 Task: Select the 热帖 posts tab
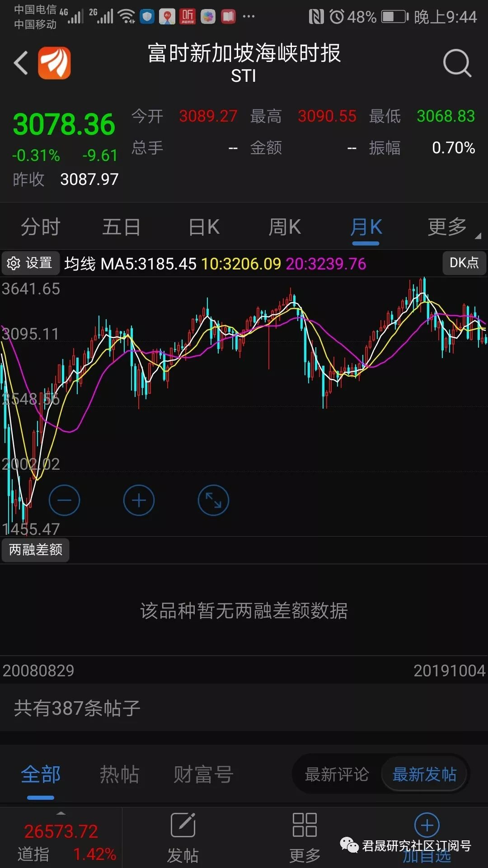(x=119, y=774)
